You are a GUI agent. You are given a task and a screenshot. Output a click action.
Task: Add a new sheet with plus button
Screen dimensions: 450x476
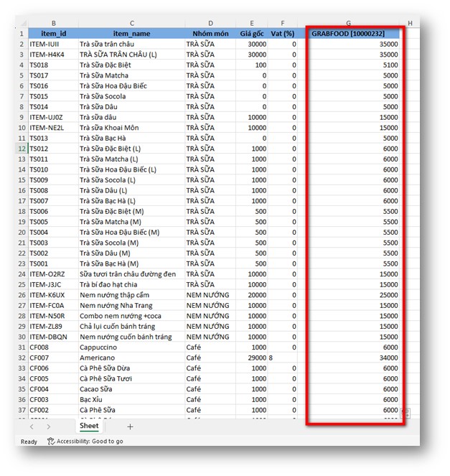tap(130, 426)
